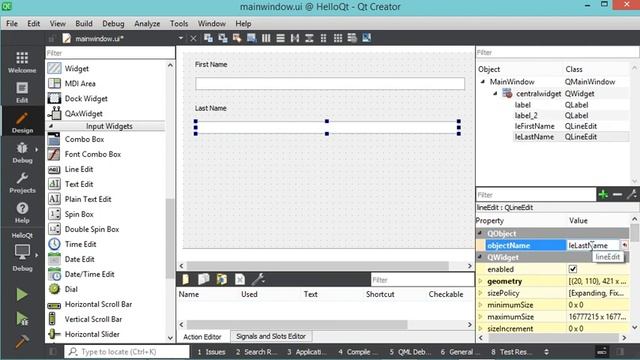Start debugging with the bug-arrow button
Screen dimensions: 640x360
22,318
